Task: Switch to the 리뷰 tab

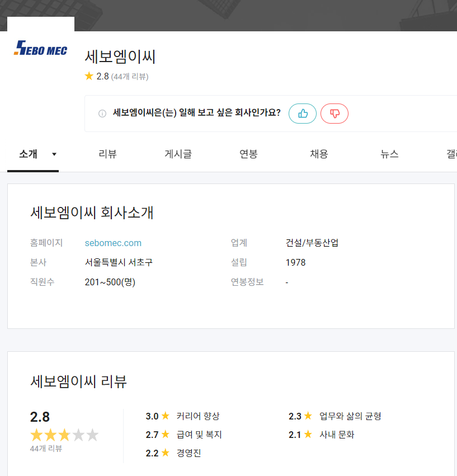Action: (x=107, y=154)
